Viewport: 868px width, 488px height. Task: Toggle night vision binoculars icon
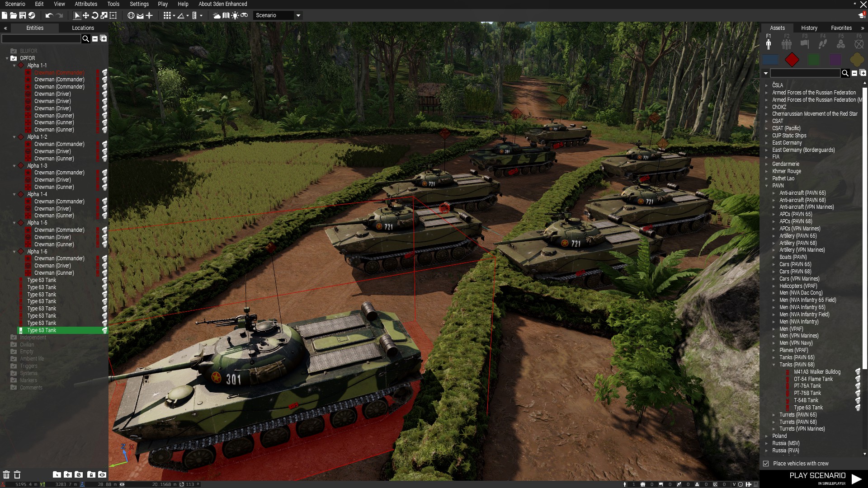(244, 15)
